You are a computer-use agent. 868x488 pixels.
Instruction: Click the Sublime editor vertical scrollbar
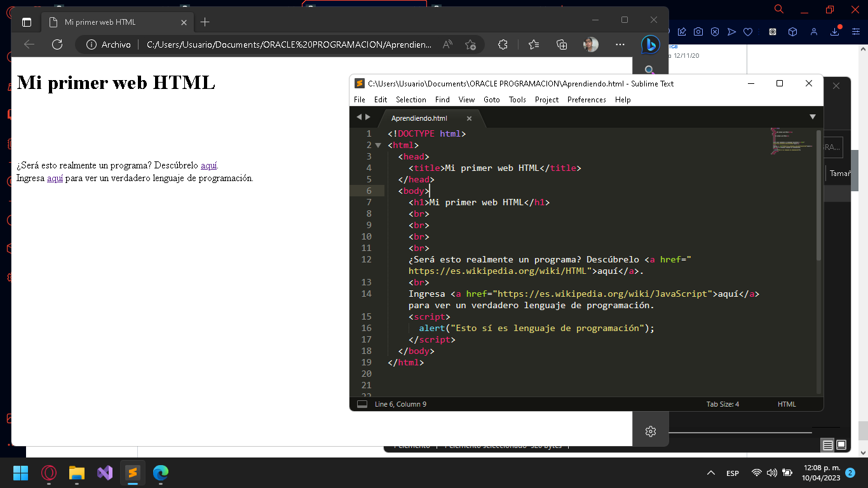[818, 195]
